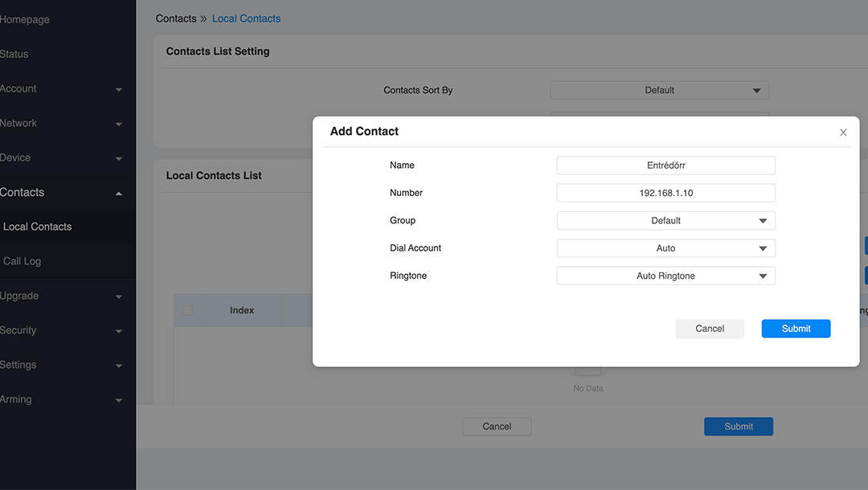Open the Dial Account dropdown
Image resolution: width=868 pixels, height=490 pixels.
click(665, 248)
